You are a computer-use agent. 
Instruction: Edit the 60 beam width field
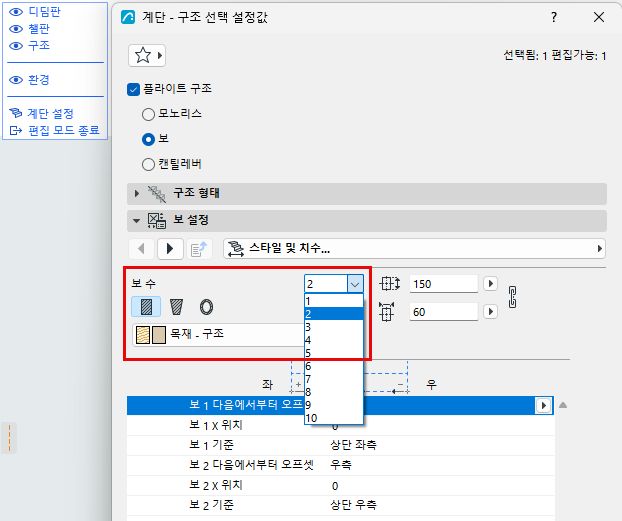tap(443, 312)
